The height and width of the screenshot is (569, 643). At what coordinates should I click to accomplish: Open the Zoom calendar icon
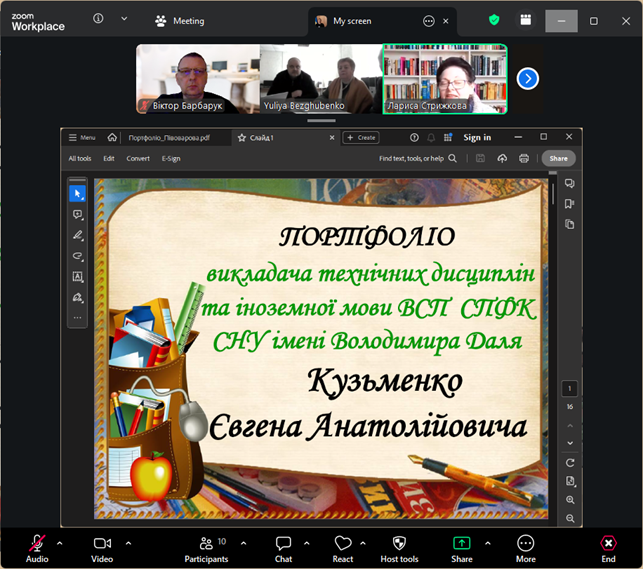coord(526,20)
